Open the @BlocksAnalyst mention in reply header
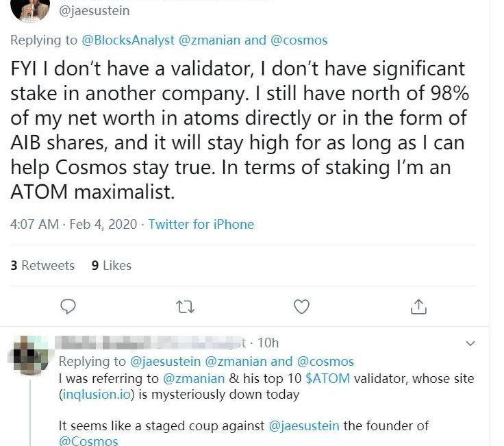The width and height of the screenshot is (504, 446). coord(128,40)
